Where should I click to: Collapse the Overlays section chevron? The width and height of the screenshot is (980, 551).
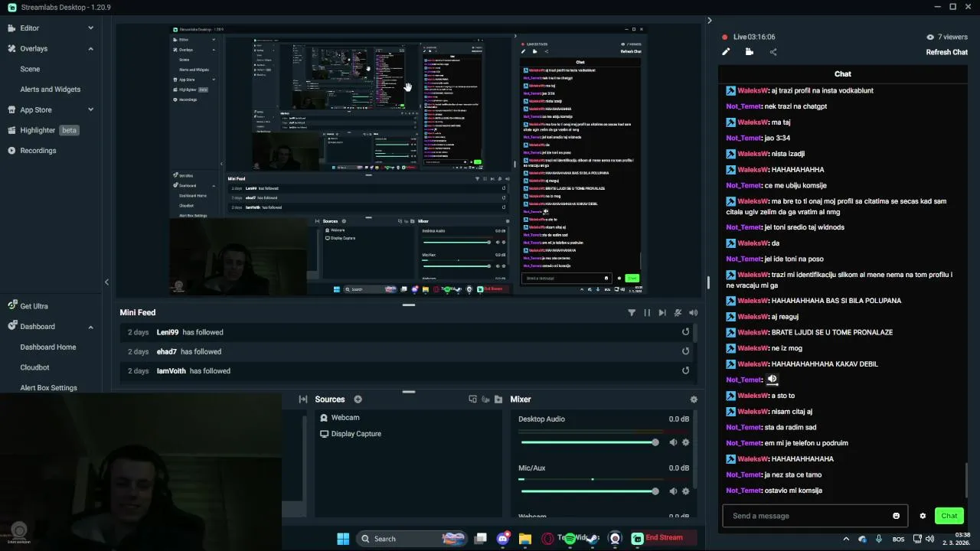point(90,49)
